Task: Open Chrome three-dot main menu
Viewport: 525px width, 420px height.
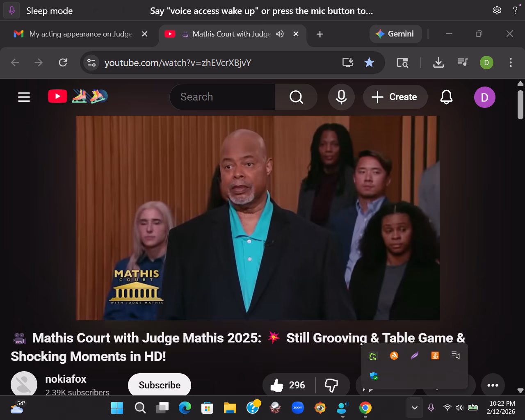Action: point(511,62)
